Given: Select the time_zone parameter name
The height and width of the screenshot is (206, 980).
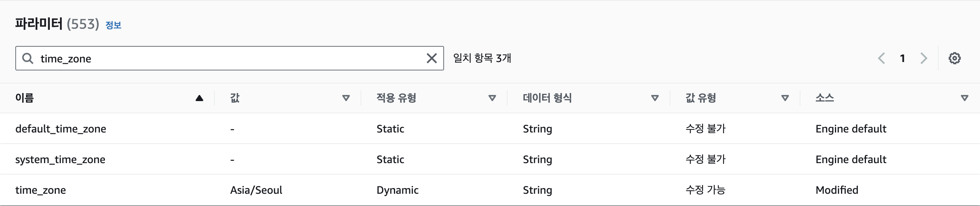Looking at the screenshot, I should click(41, 190).
